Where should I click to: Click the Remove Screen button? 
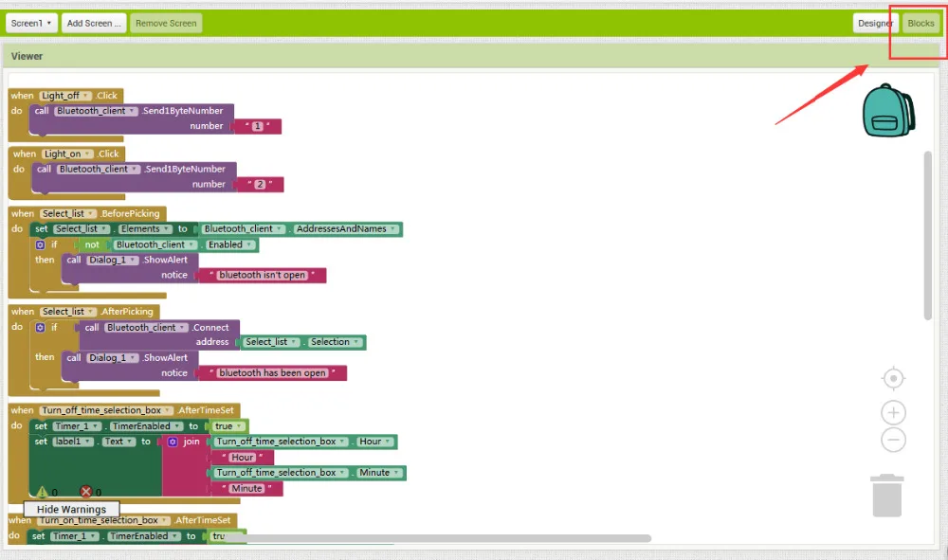(166, 23)
